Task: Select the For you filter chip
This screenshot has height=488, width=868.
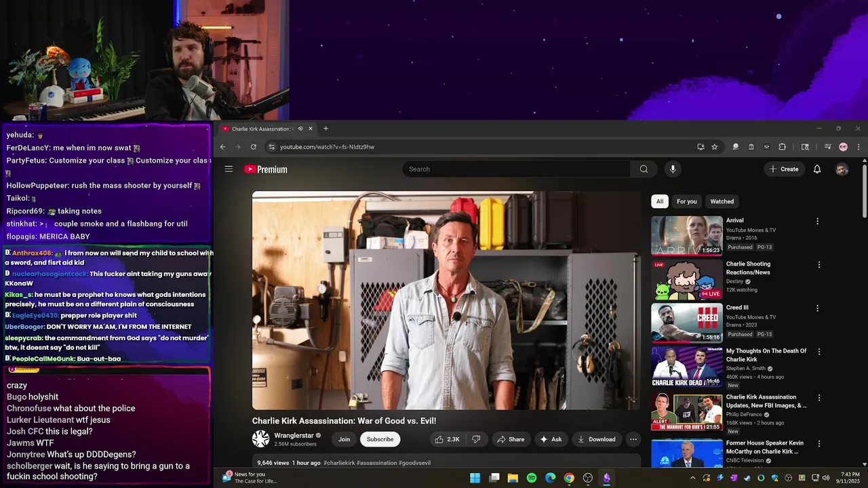Action: point(686,201)
